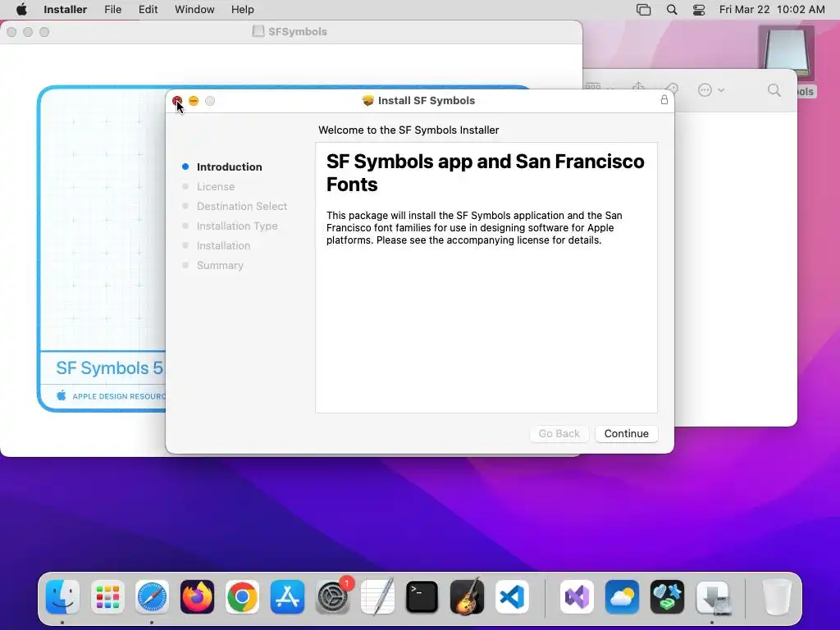This screenshot has height=630, width=840.
Task: Select the License step in installer sidebar
Action: pos(216,186)
